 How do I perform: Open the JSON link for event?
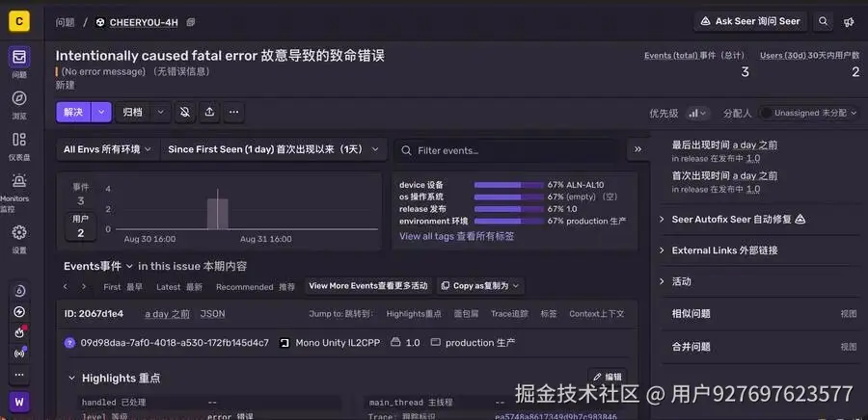point(212,314)
